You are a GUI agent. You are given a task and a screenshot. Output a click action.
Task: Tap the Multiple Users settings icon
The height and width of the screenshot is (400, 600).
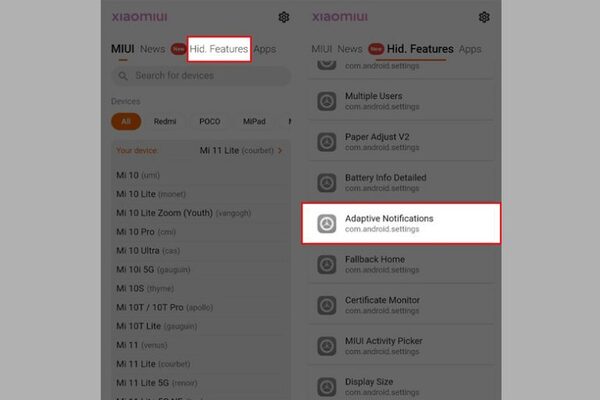(327, 101)
